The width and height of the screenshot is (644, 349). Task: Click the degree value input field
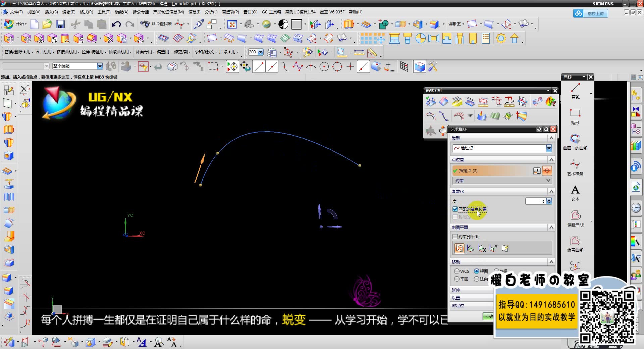[536, 201]
